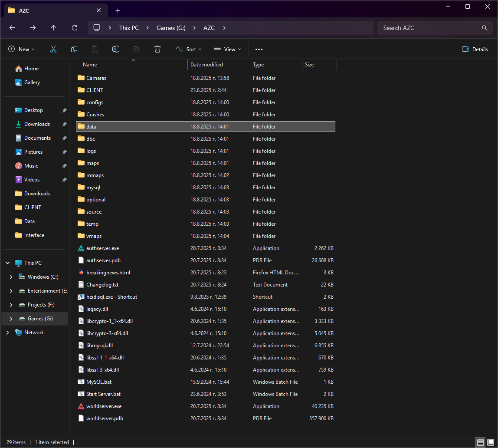Image resolution: width=498 pixels, height=448 pixels.
Task: Open the New dropdown menu
Action: 21,49
